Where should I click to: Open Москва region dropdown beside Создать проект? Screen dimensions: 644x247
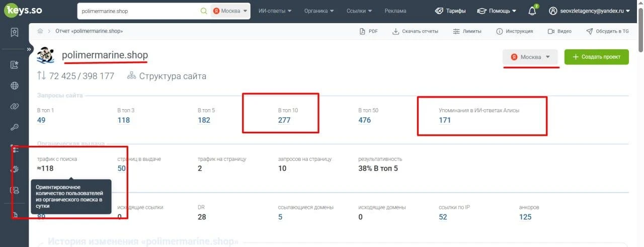(x=530, y=57)
